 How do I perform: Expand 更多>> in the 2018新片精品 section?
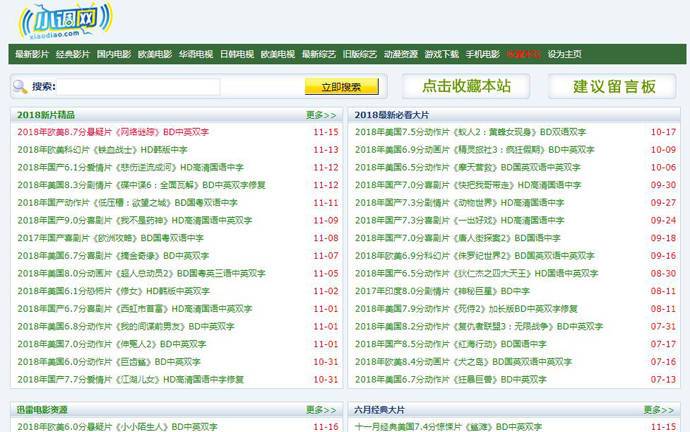320,115
